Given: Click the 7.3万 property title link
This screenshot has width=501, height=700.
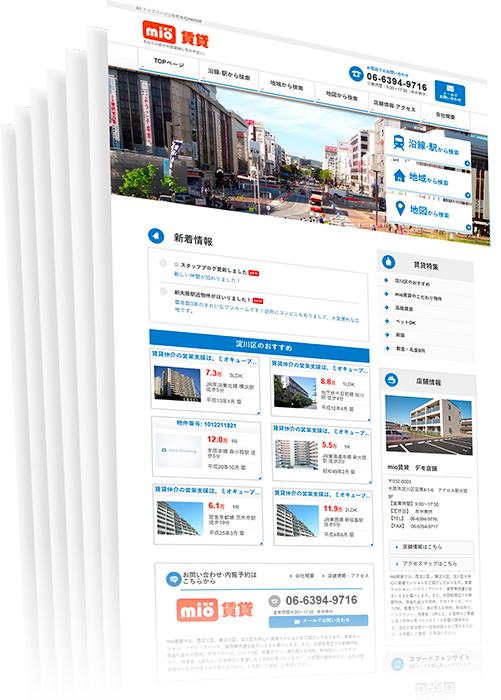Looking at the screenshot, I should [205, 357].
